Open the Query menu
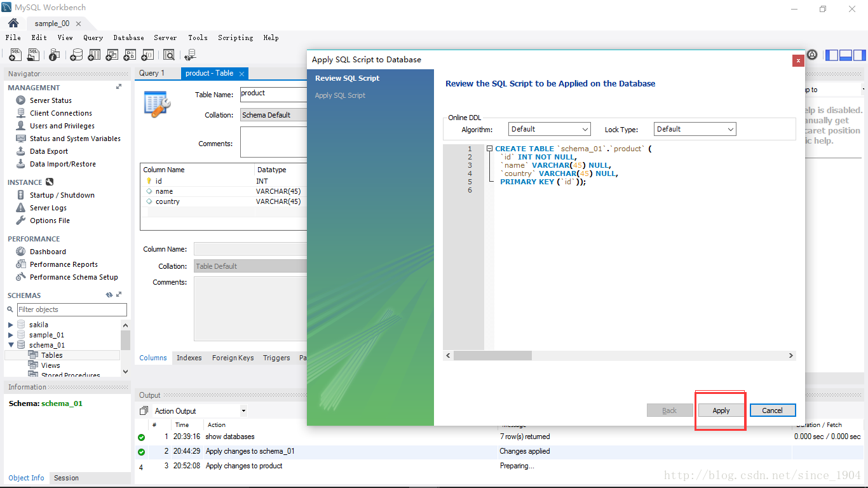The height and width of the screenshot is (488, 868). point(93,37)
